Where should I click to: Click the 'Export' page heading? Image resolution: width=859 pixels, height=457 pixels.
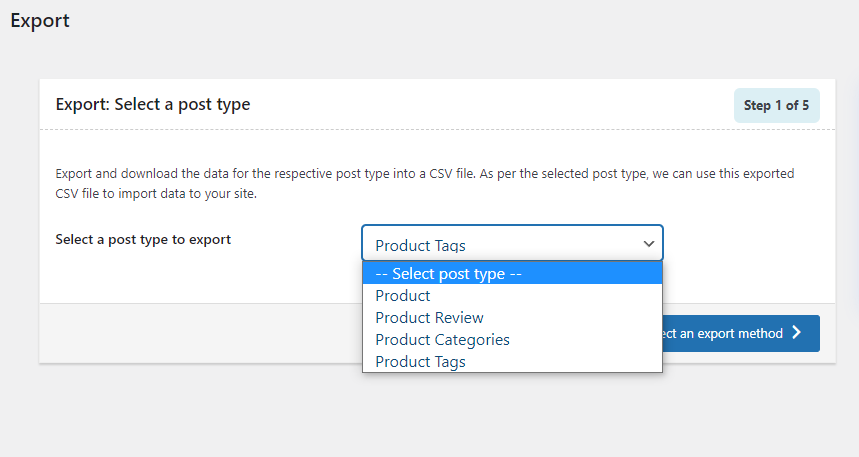(40, 20)
